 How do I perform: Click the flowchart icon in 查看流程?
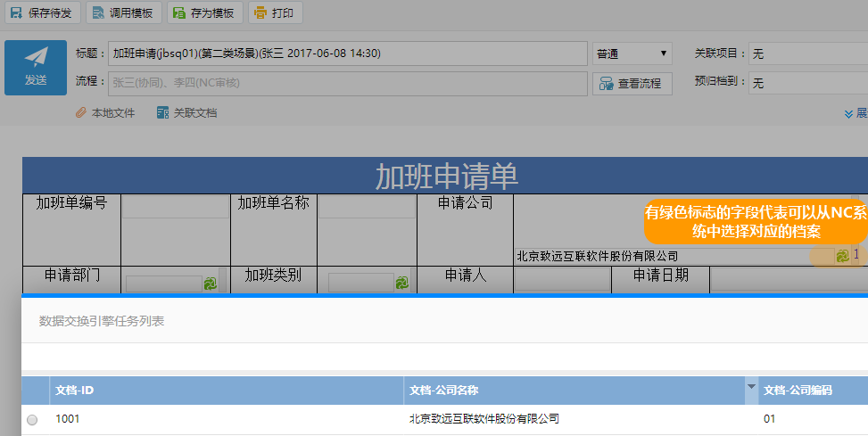pos(606,84)
